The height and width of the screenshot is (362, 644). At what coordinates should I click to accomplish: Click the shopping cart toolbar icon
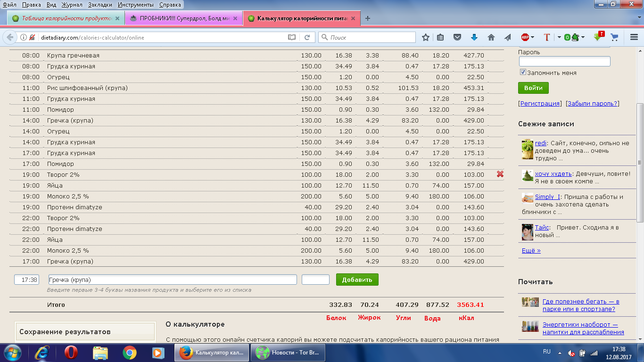[614, 37]
